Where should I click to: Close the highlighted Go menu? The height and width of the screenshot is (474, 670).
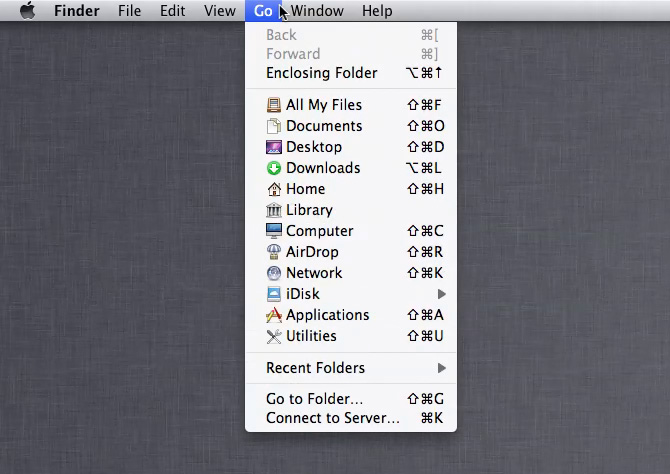(263, 11)
